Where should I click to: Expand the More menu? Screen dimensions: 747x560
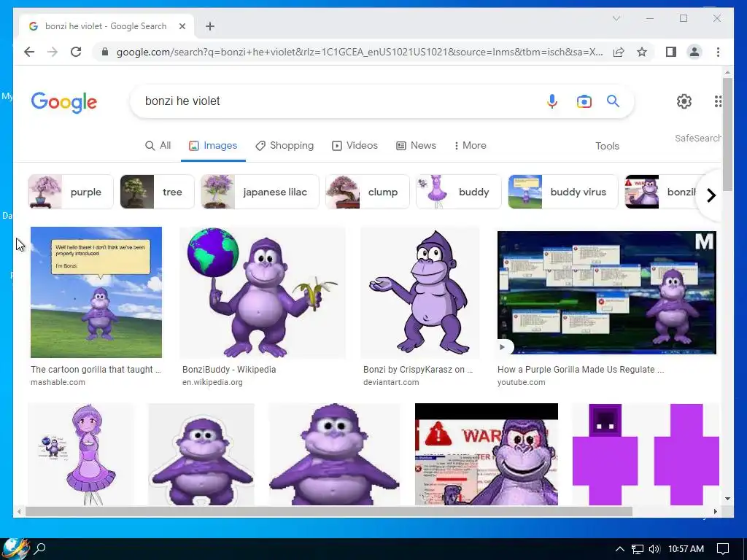(x=471, y=146)
